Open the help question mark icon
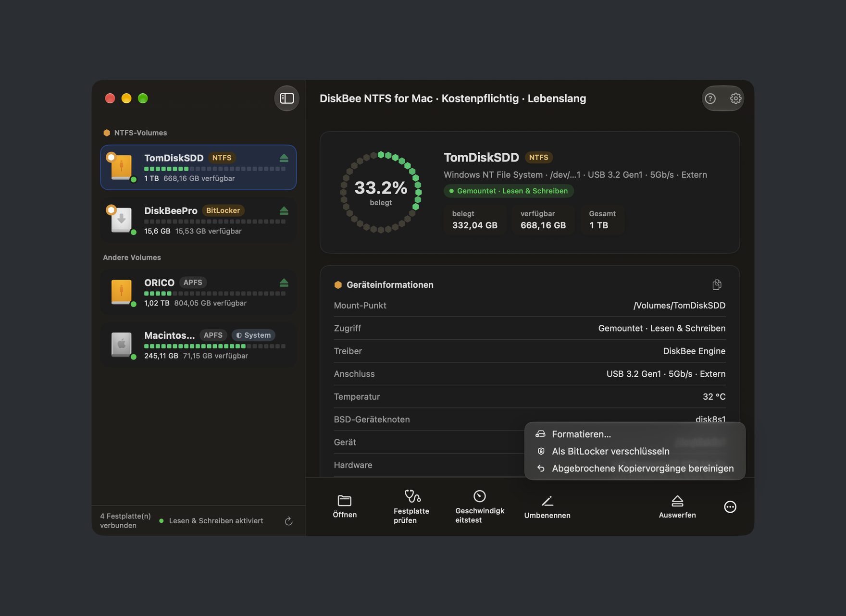This screenshot has height=616, width=846. click(x=710, y=99)
